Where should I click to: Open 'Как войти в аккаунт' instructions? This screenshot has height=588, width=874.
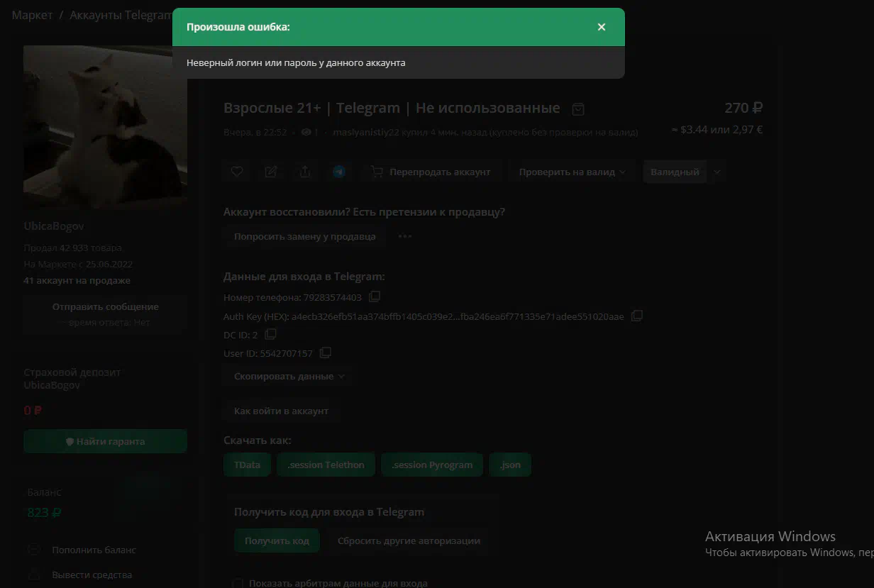pyautogui.click(x=281, y=411)
